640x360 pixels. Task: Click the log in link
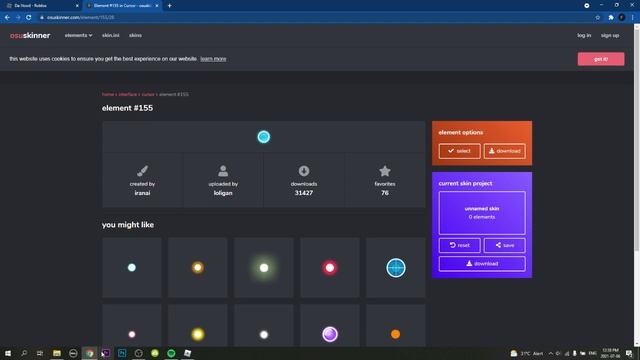click(584, 36)
